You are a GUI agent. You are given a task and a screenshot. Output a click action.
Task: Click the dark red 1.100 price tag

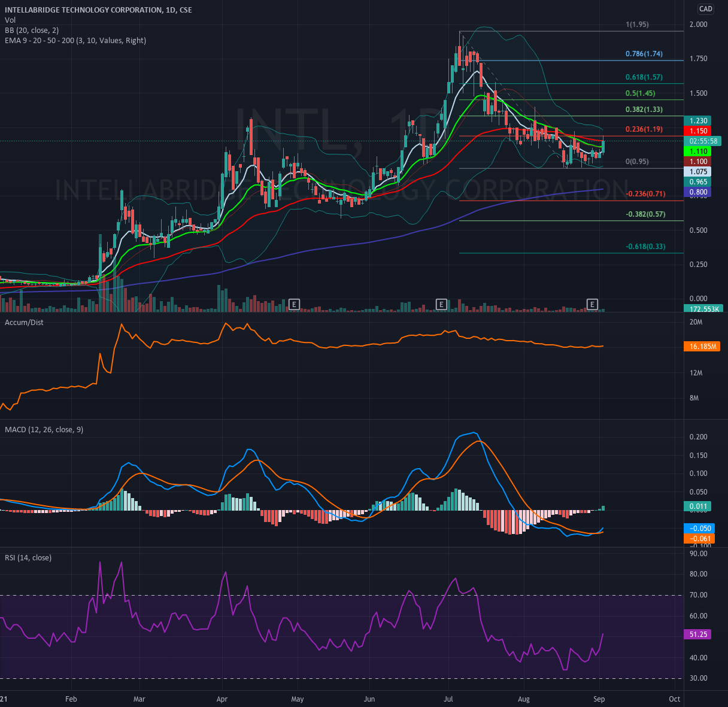[x=698, y=162]
